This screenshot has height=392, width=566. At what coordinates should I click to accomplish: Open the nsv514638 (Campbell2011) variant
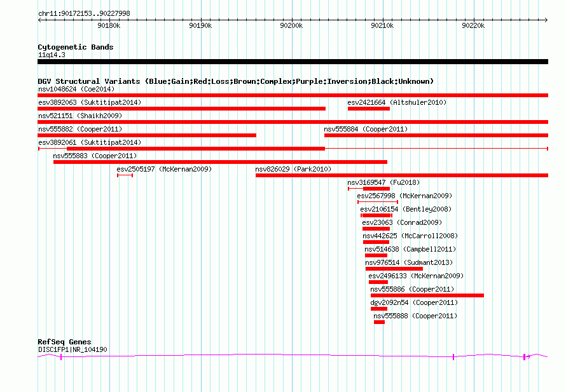tap(410, 249)
